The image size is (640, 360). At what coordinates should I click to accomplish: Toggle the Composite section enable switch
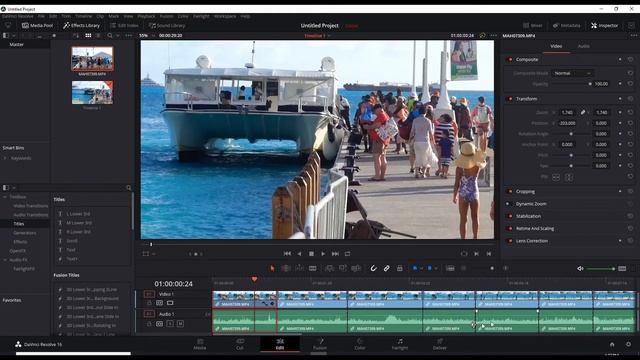click(509, 60)
